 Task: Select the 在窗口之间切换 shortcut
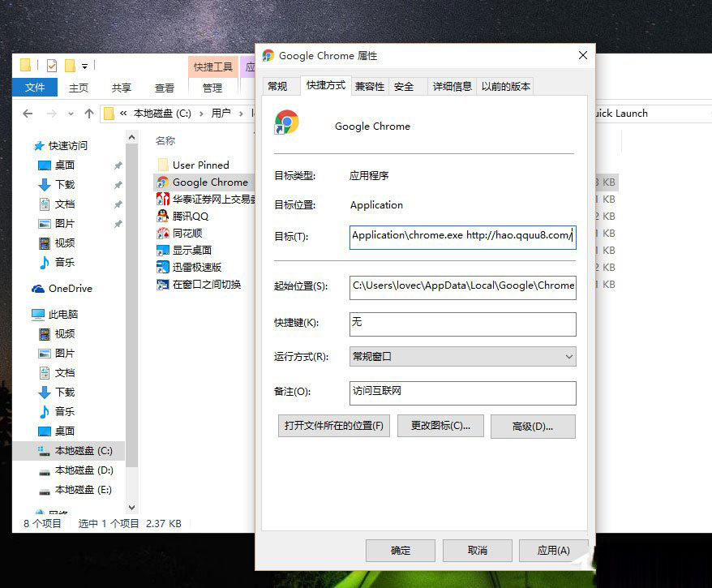pyautogui.click(x=199, y=285)
